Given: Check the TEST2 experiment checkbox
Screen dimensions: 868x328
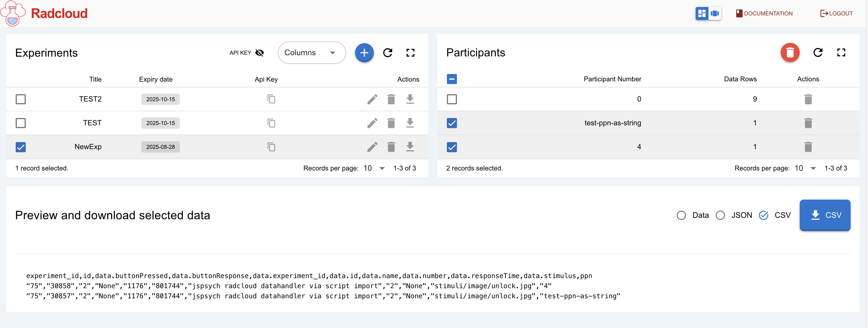Looking at the screenshot, I should 20,99.
